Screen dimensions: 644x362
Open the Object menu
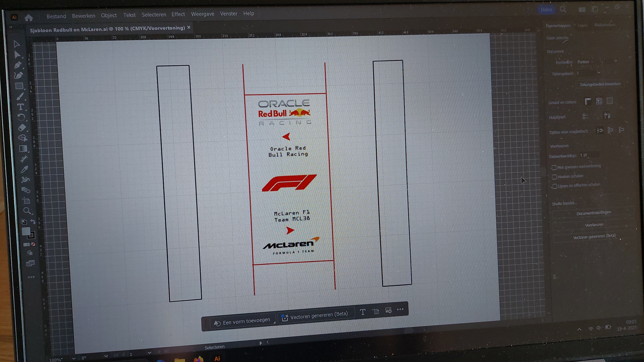(109, 15)
